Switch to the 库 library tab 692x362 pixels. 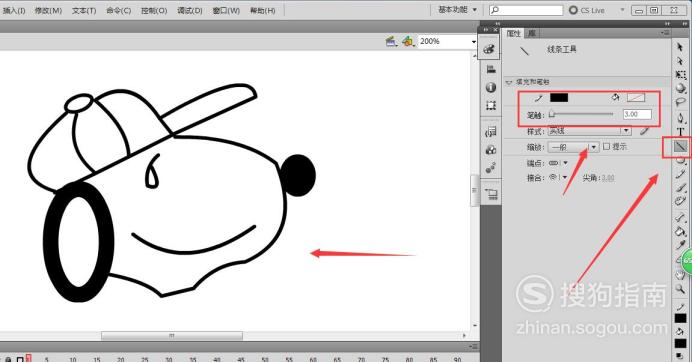532,33
